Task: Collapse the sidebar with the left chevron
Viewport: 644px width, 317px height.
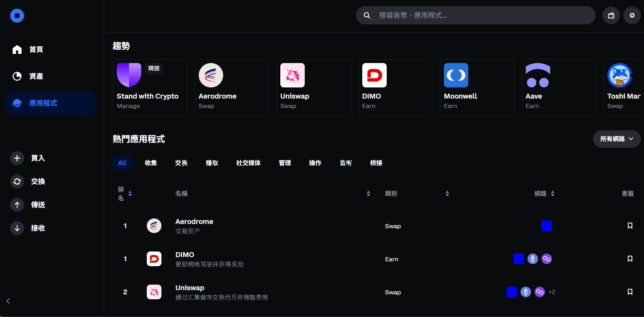Action: click(8, 301)
